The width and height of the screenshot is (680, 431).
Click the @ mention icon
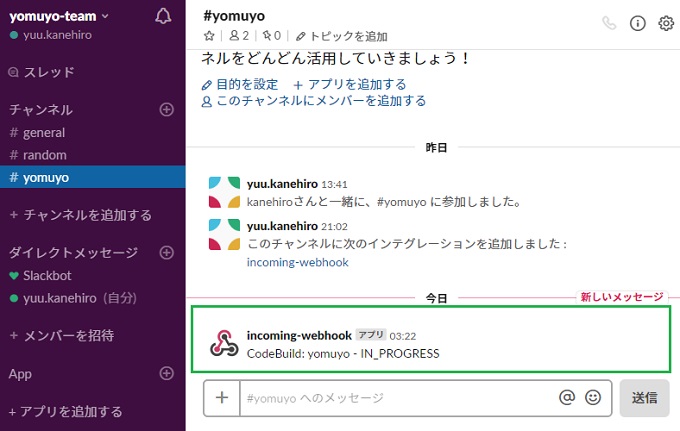point(567,397)
